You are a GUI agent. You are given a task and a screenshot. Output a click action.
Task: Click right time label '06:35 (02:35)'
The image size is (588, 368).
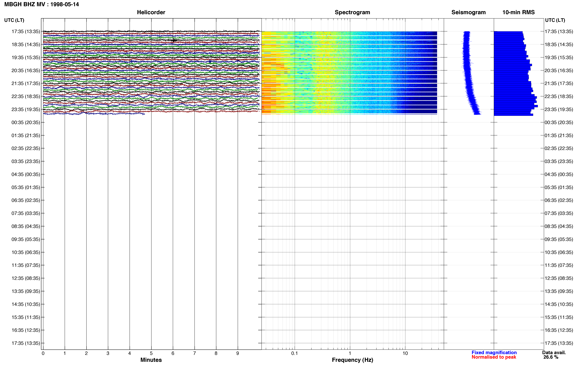[x=559, y=200]
